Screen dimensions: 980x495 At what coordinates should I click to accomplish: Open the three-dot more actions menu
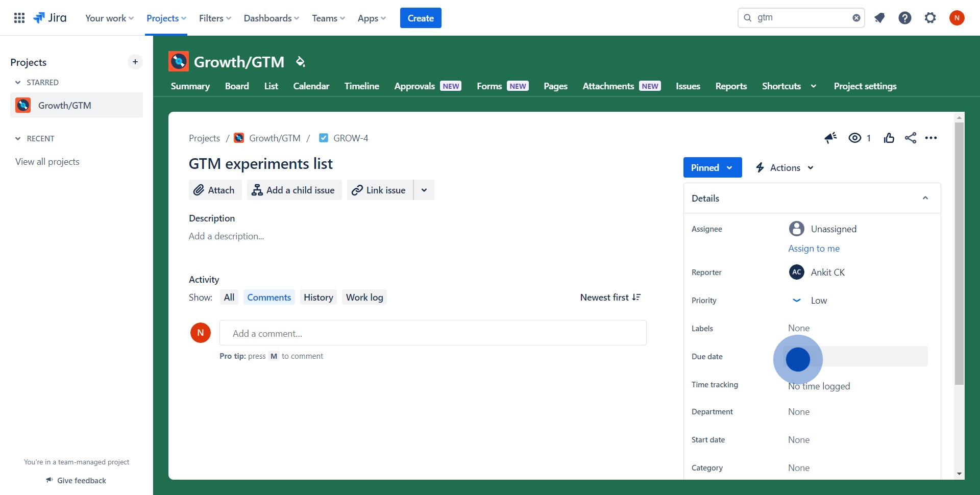point(931,138)
